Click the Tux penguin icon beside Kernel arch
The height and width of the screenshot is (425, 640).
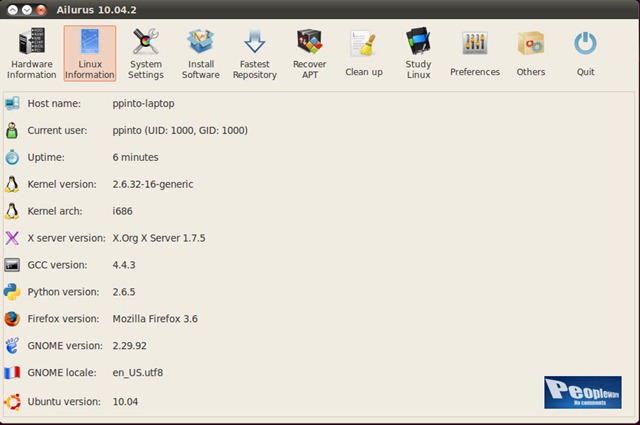pyautogui.click(x=12, y=211)
